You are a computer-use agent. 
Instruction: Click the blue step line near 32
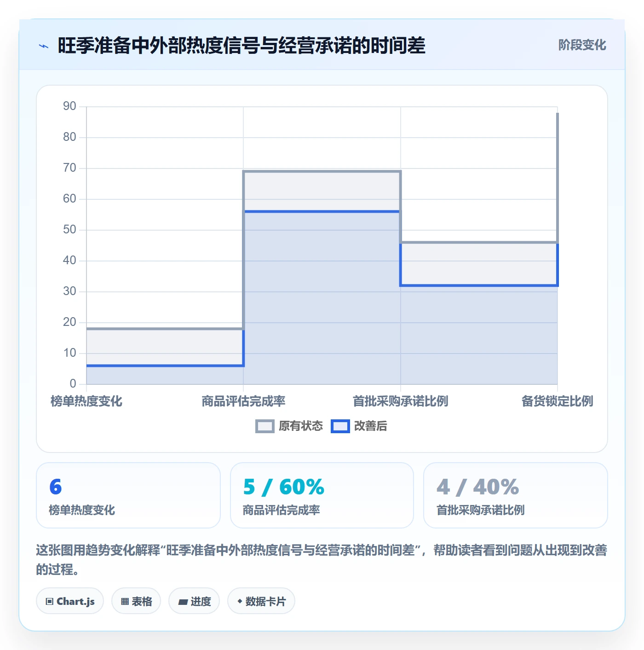click(479, 285)
